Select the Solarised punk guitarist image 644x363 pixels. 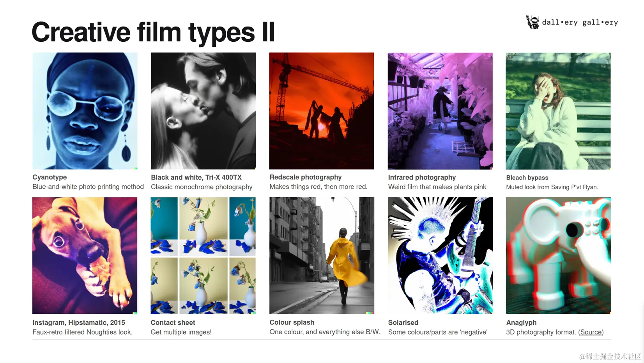(440, 255)
